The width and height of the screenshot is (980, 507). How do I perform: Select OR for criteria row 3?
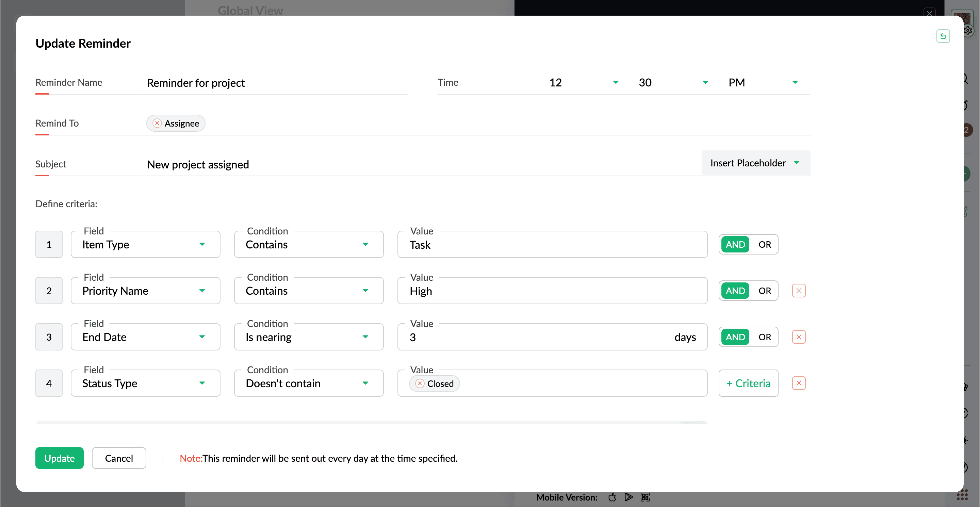[764, 337]
